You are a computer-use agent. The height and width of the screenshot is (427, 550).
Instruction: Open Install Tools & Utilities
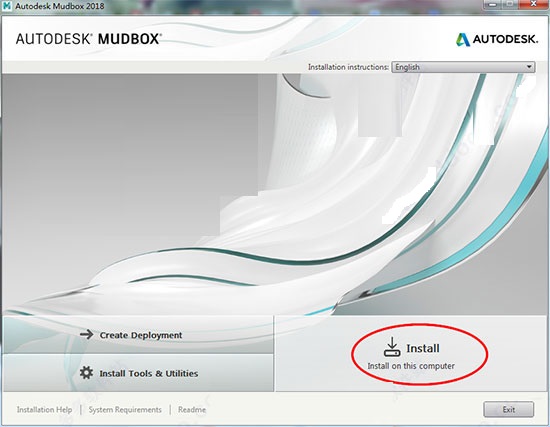pyautogui.click(x=138, y=373)
